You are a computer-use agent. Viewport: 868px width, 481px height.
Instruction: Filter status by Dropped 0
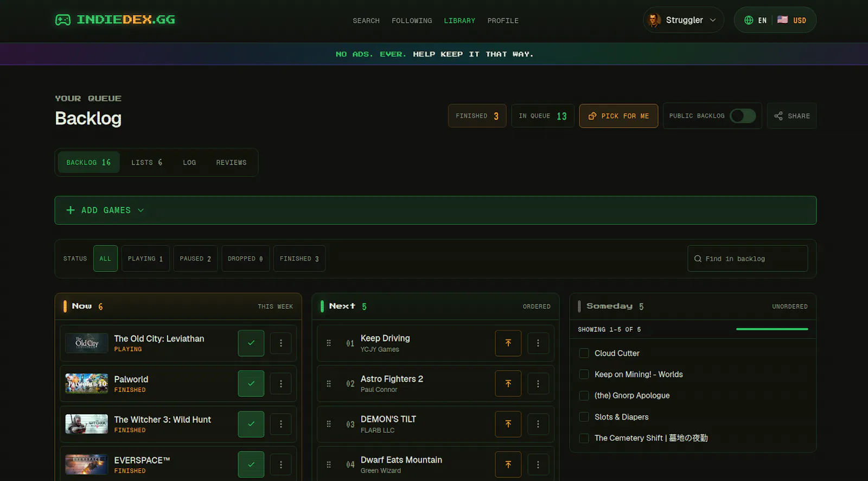point(245,258)
